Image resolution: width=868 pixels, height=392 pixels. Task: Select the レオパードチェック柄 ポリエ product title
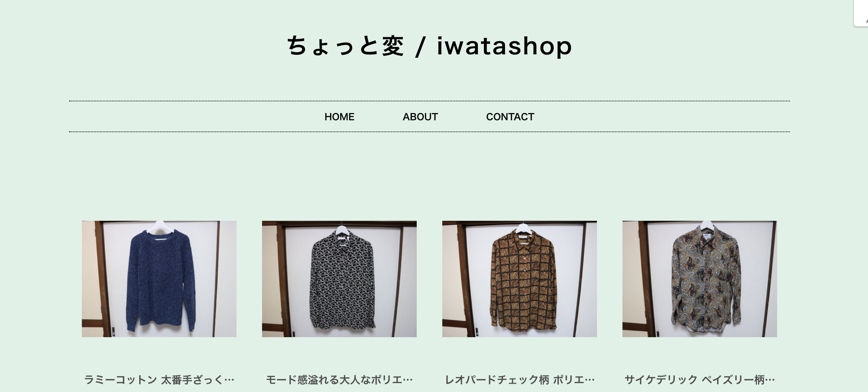pyautogui.click(x=520, y=380)
